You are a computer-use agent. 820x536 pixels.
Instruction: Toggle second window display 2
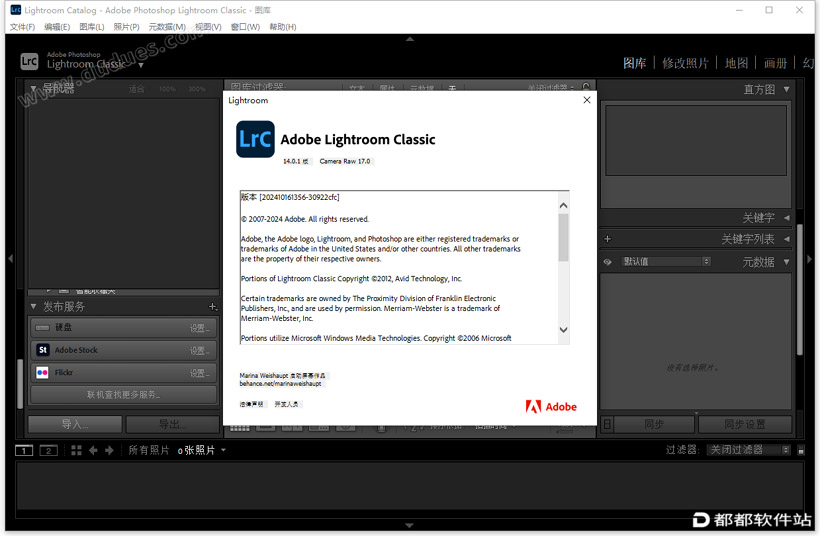click(x=49, y=450)
